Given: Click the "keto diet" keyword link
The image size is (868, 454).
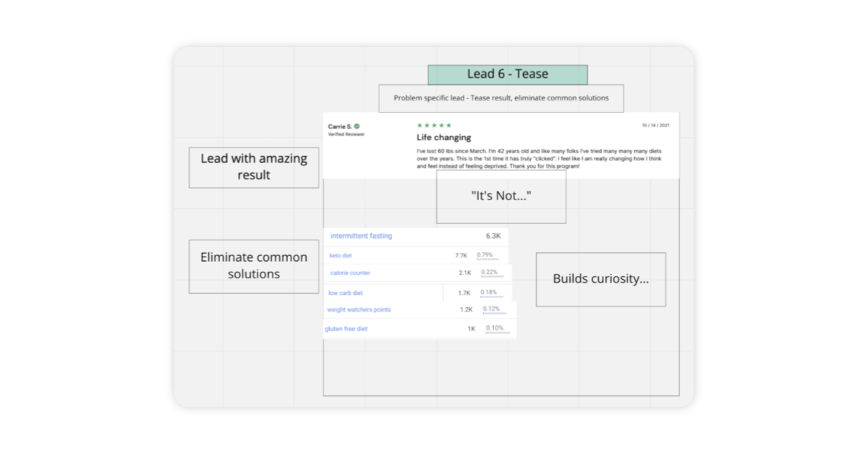Looking at the screenshot, I should [x=340, y=256].
